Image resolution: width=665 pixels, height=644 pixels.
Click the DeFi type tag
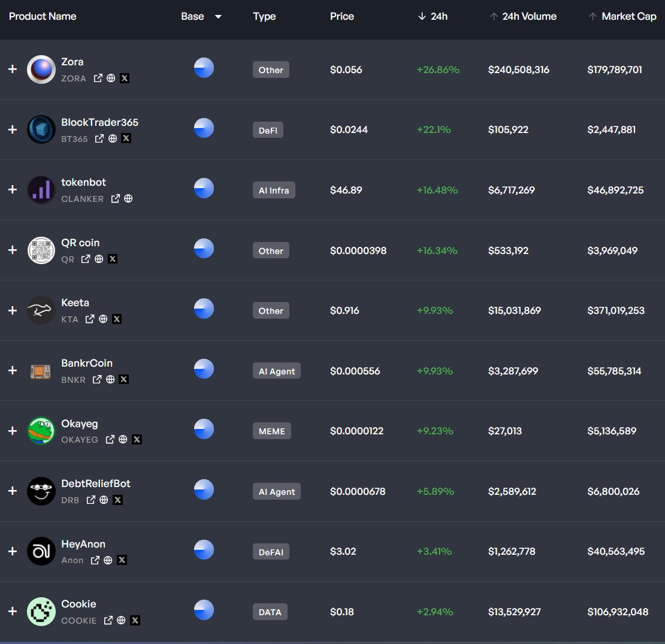pos(268,130)
